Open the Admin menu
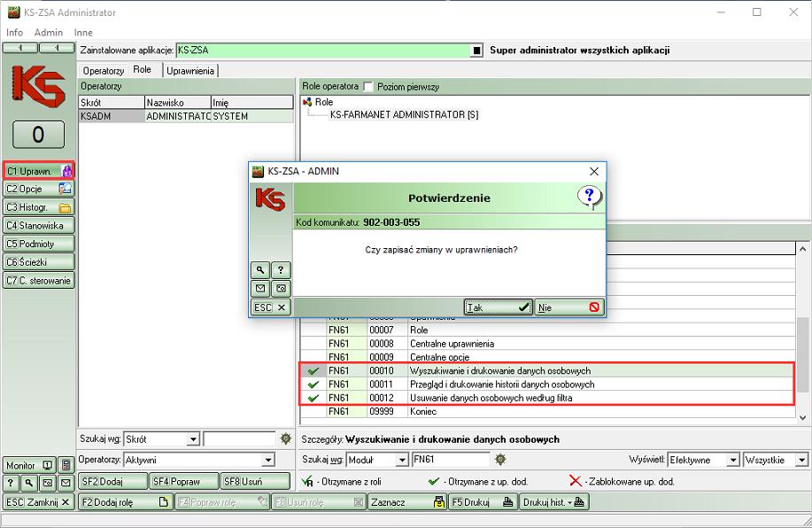Viewport: 812px width, 528px height. pyautogui.click(x=48, y=32)
